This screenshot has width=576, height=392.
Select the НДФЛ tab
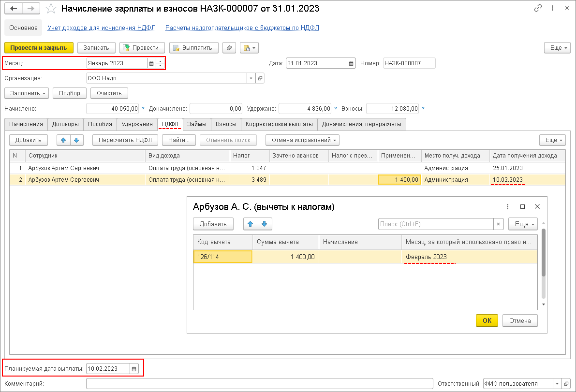(x=170, y=124)
